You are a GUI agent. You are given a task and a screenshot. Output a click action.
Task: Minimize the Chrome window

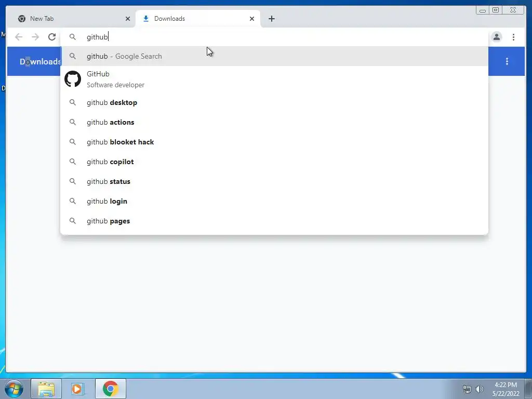click(x=482, y=10)
